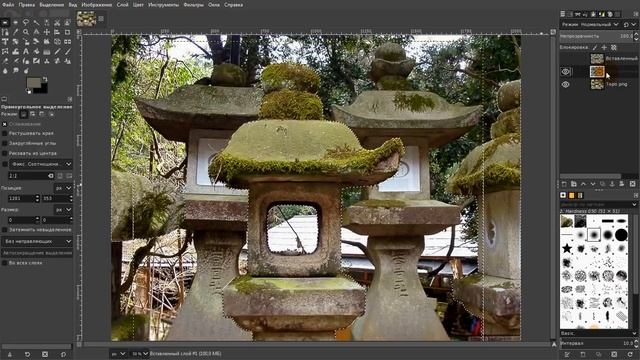The width and height of the screenshot is (640, 360).
Task: Select the Zoom magnifier tool
Action: (x=26, y=32)
